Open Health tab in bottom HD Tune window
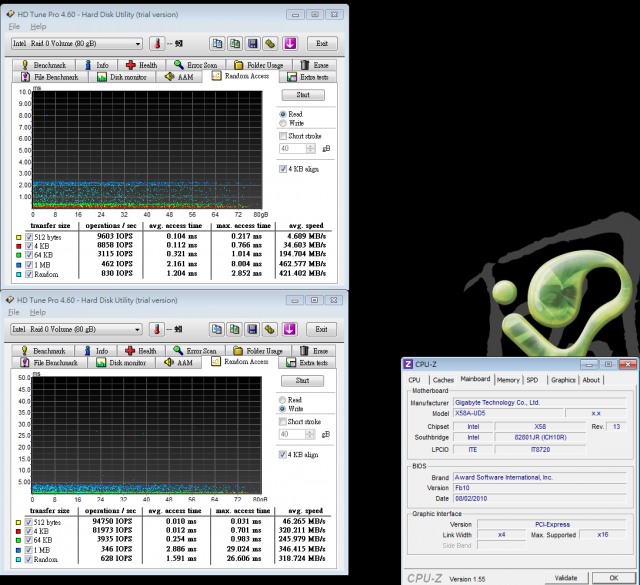 coord(142,351)
